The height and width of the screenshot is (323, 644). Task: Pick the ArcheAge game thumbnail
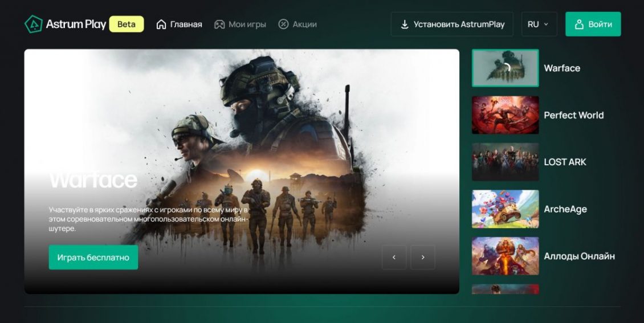tap(505, 209)
